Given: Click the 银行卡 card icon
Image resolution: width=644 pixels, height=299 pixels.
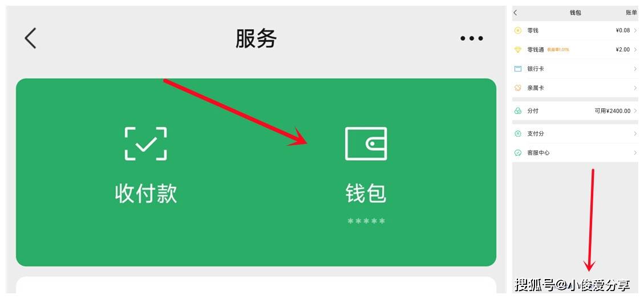Looking at the screenshot, I should point(518,69).
